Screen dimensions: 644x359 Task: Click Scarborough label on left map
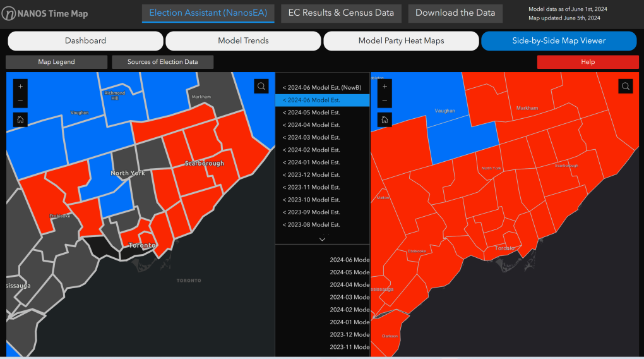pos(205,163)
